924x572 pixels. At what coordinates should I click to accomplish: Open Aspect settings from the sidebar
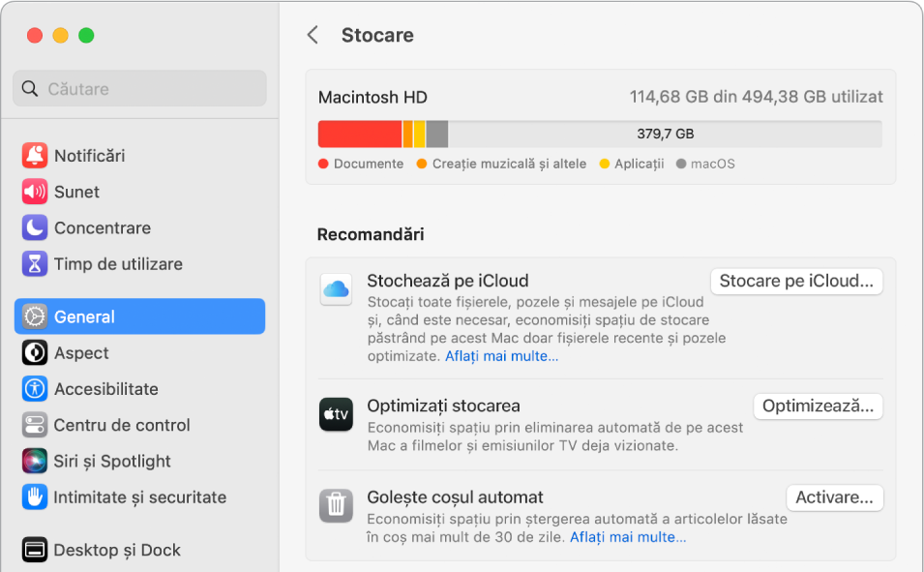(83, 352)
